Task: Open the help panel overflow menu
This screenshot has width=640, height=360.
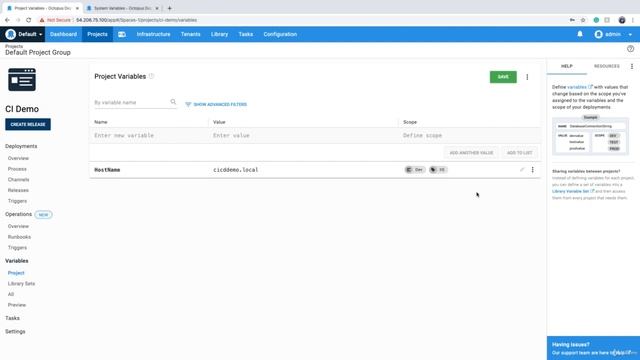Action: click(x=632, y=66)
